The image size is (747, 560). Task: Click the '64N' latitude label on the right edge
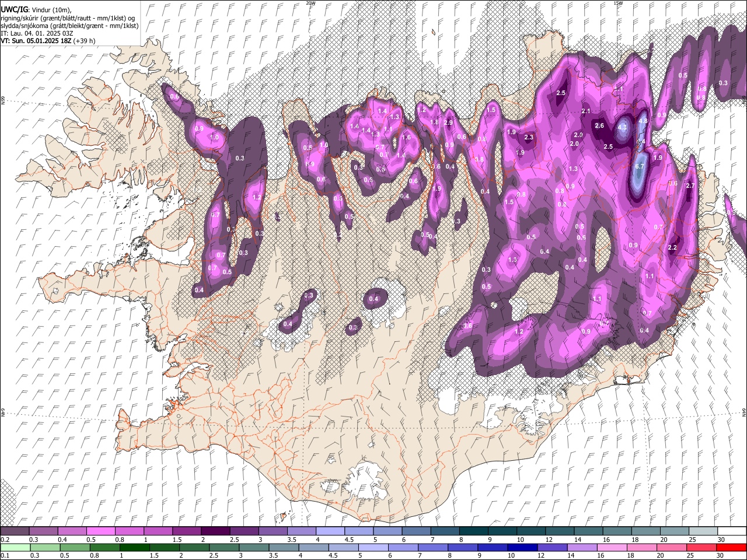pos(744,411)
